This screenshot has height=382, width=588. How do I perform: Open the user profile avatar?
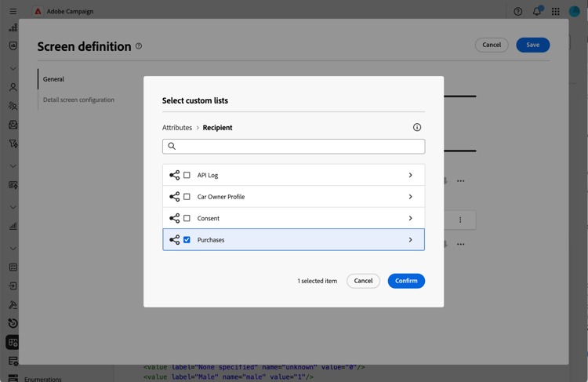coord(575,12)
